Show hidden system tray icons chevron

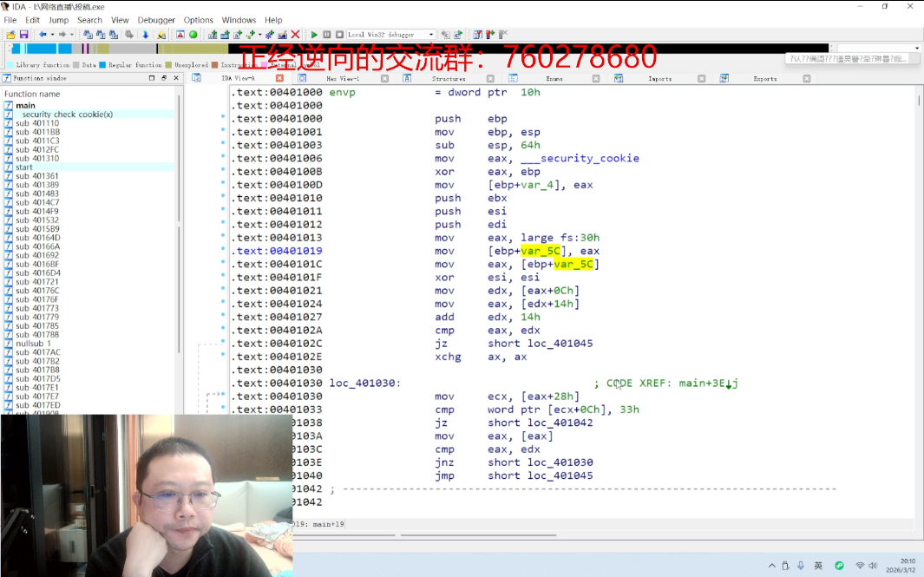772,566
